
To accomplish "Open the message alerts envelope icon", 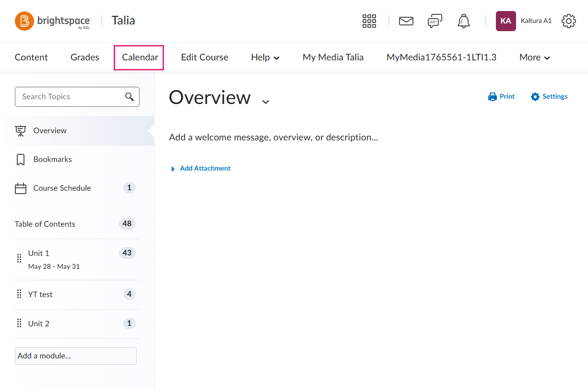I will click(406, 21).
